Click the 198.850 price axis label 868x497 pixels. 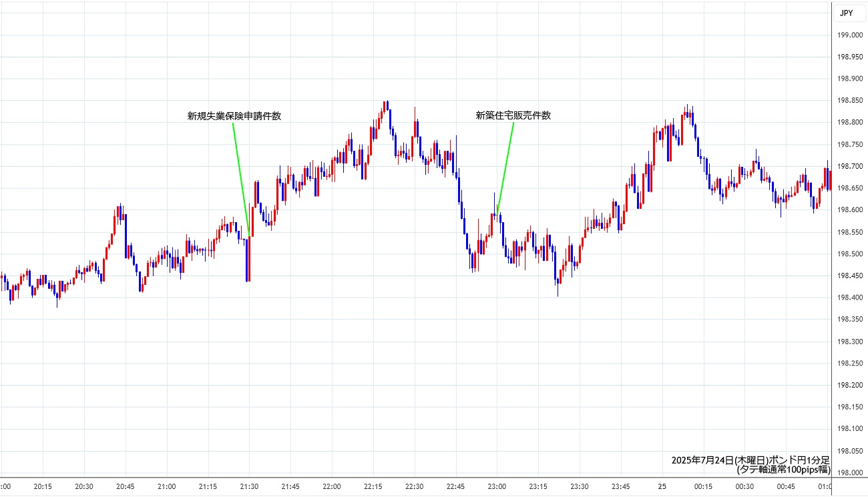851,101
